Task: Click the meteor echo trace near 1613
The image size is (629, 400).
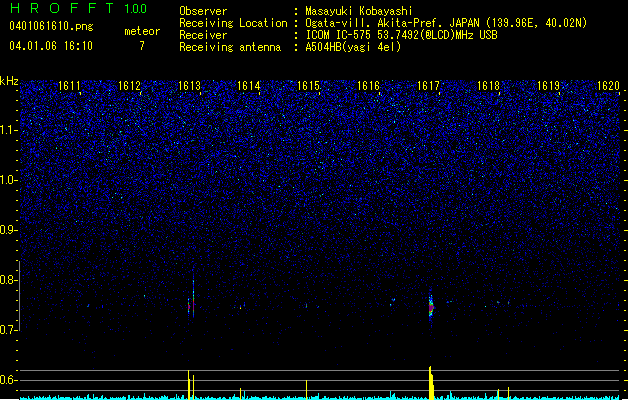Action: click(x=191, y=299)
